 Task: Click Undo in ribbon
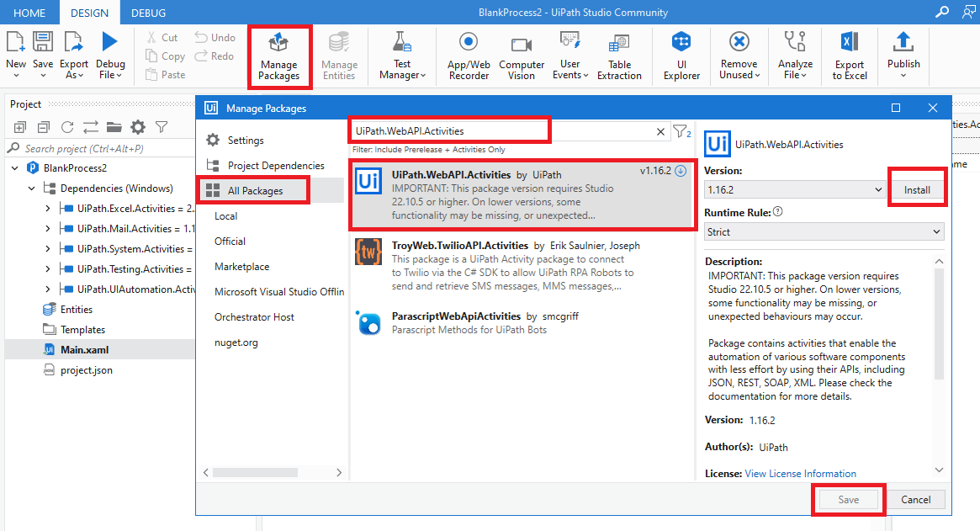click(215, 38)
